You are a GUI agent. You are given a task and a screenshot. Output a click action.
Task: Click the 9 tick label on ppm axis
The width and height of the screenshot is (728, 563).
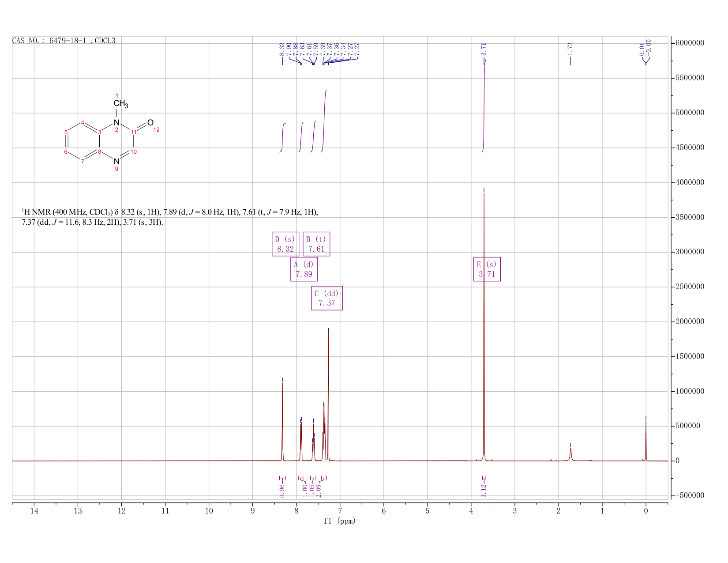click(x=253, y=511)
